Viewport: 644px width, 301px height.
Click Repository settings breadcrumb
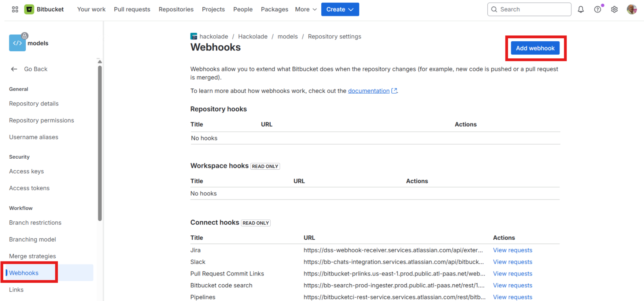[335, 37]
